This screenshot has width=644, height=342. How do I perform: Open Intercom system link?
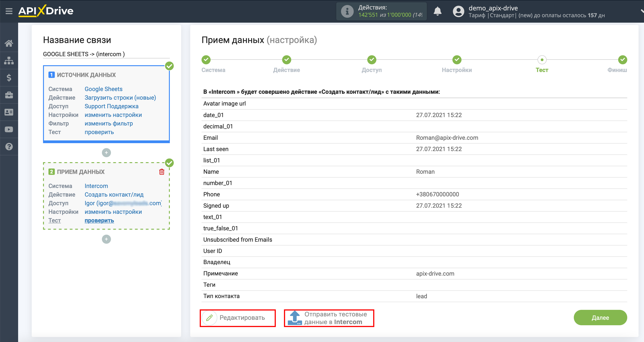click(96, 186)
